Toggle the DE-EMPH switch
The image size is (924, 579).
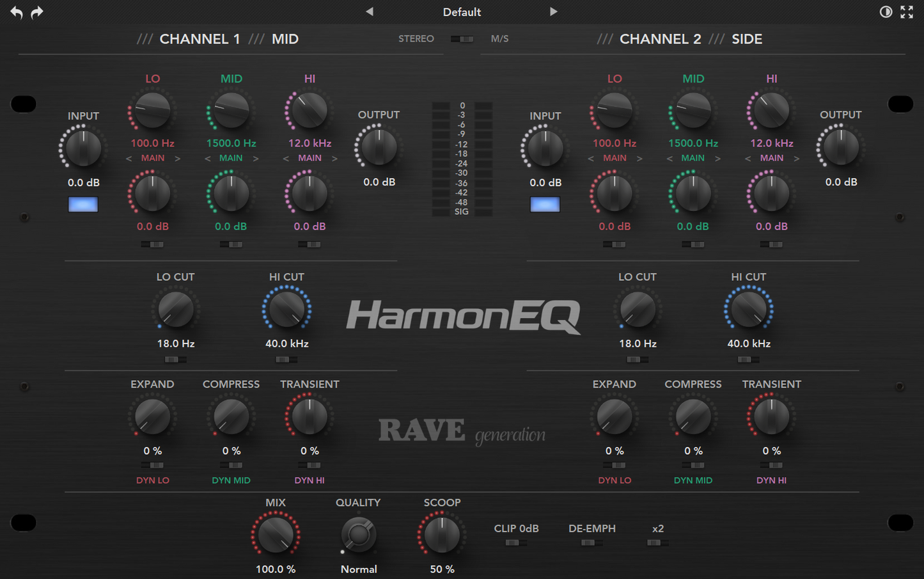591,543
